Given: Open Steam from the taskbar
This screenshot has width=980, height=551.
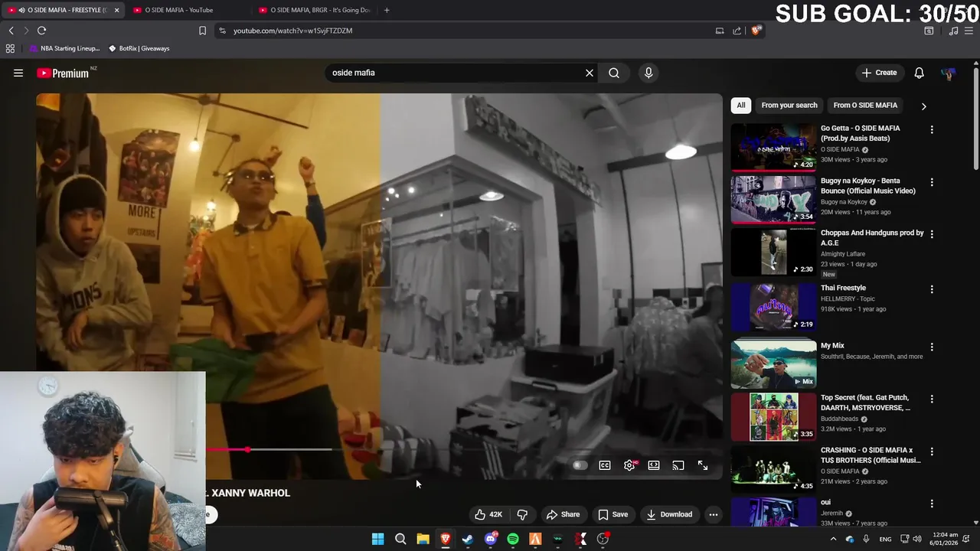Looking at the screenshot, I should [x=468, y=539].
